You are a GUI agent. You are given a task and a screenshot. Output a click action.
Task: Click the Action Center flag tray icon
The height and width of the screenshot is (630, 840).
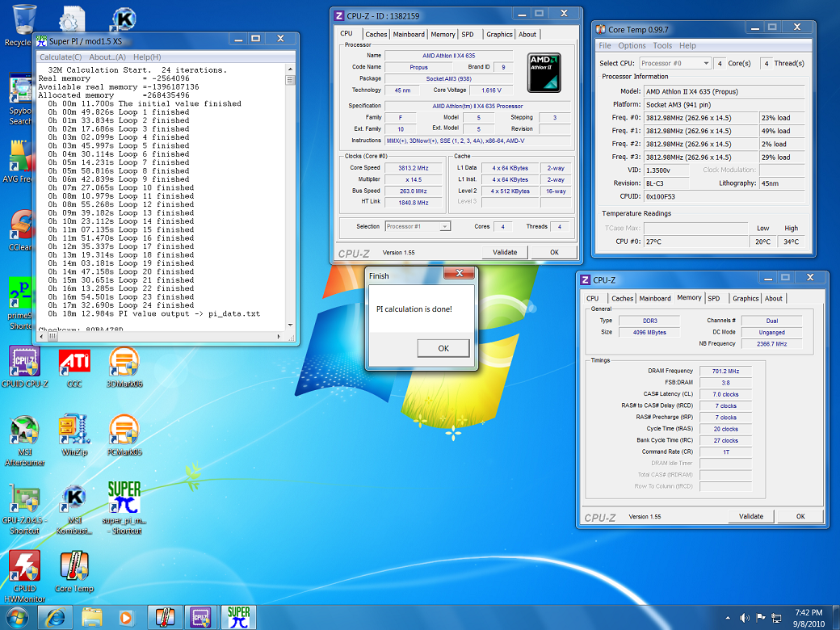761,618
